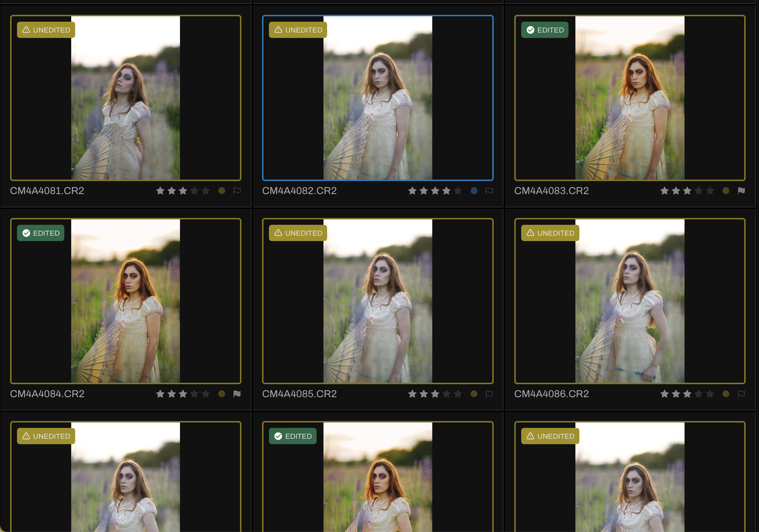Click the first star of CM4A4083.CR2
Screen dimensions: 759x532
point(664,191)
